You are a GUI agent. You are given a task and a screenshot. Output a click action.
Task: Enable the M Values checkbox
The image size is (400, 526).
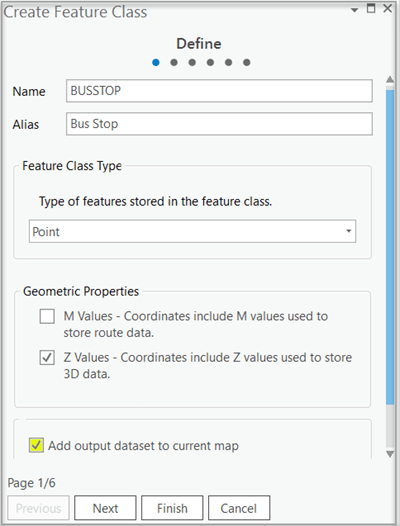(x=47, y=316)
